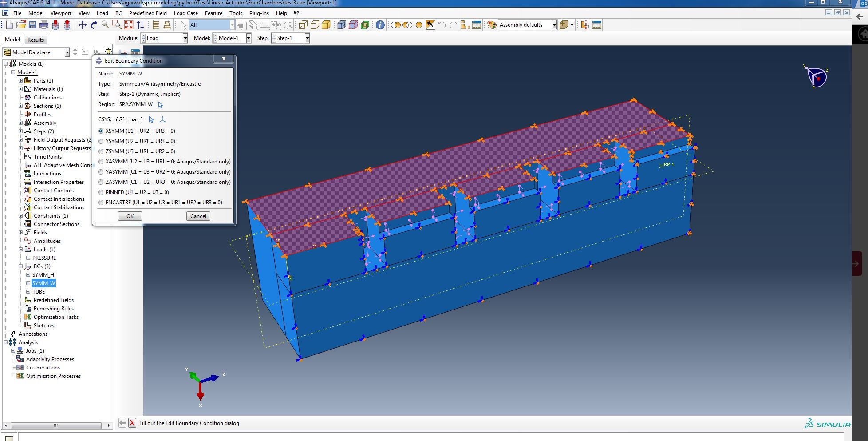
Task: Go back to previous prompt step arrow
Action: pyautogui.click(x=122, y=423)
